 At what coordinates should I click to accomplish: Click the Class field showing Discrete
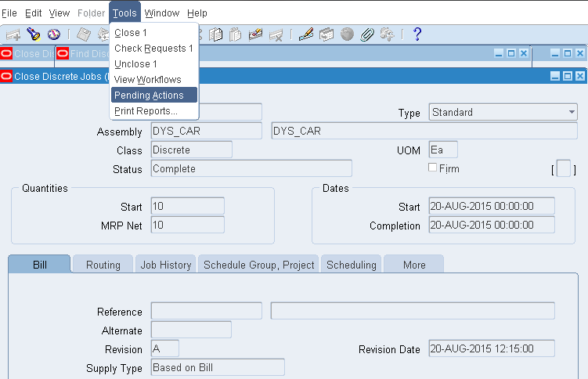[192, 150]
